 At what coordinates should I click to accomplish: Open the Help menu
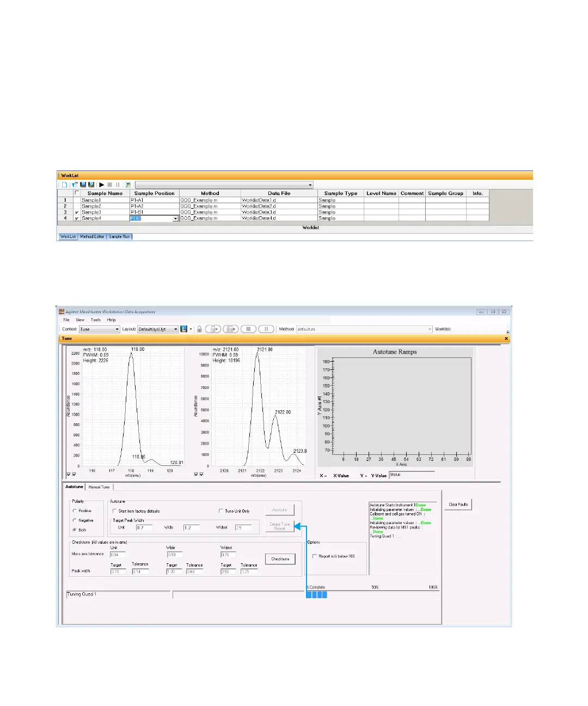(111, 320)
